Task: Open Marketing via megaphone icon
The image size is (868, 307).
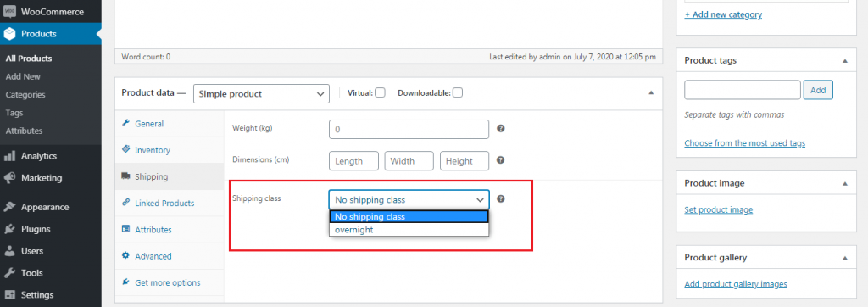Action: 9,178
